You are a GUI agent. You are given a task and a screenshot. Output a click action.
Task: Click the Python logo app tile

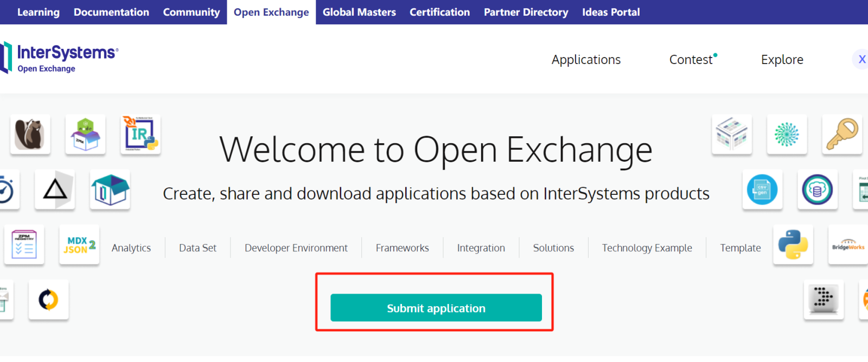(x=793, y=245)
